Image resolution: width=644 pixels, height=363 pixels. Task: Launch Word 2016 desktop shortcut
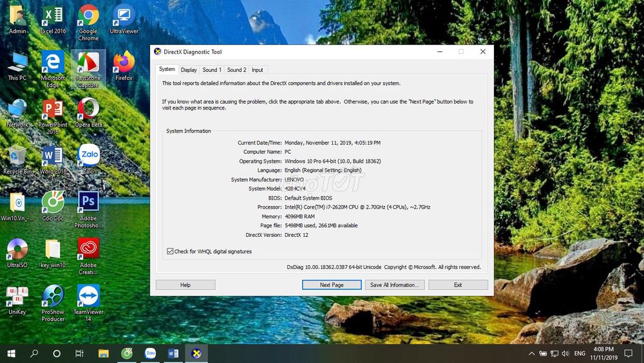pyautogui.click(x=53, y=160)
